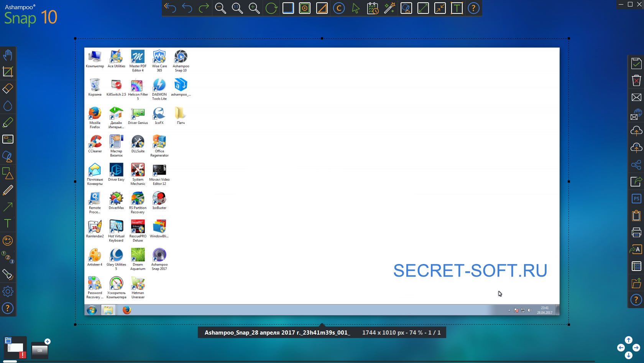Click the left navigation arrow button
The image size is (644, 363).
621,348
